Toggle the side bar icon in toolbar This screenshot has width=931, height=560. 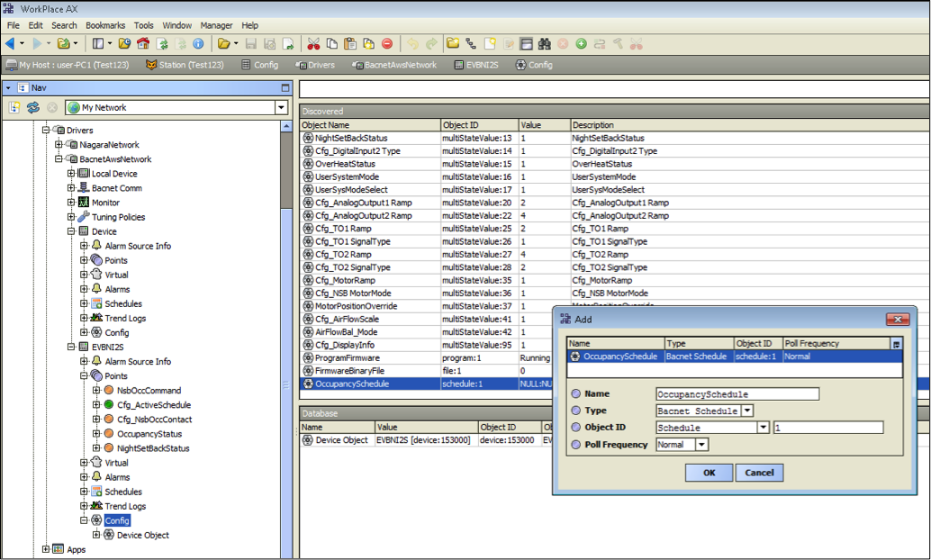[98, 44]
